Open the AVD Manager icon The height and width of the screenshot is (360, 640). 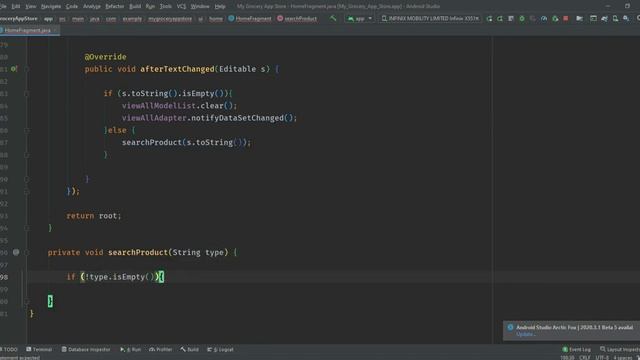tap(615, 18)
